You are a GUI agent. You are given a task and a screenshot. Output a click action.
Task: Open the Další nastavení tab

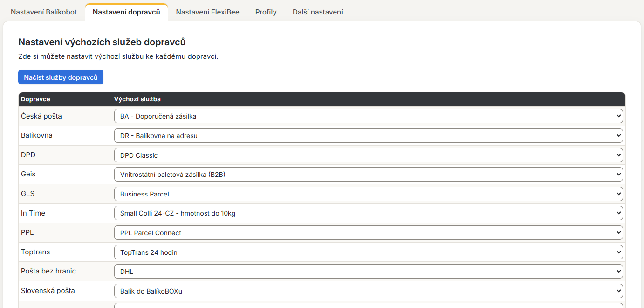[318, 12]
